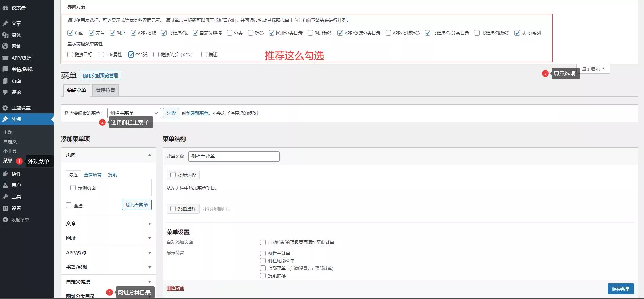Open the menu selection dropdown 侧栏主菜单
The height and width of the screenshot is (299, 644).
point(134,113)
